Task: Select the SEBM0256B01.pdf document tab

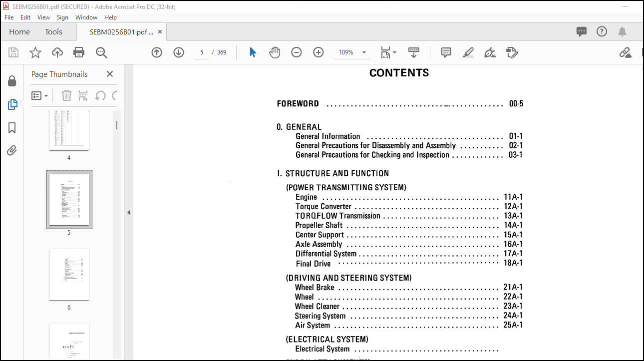Action: click(x=121, y=31)
